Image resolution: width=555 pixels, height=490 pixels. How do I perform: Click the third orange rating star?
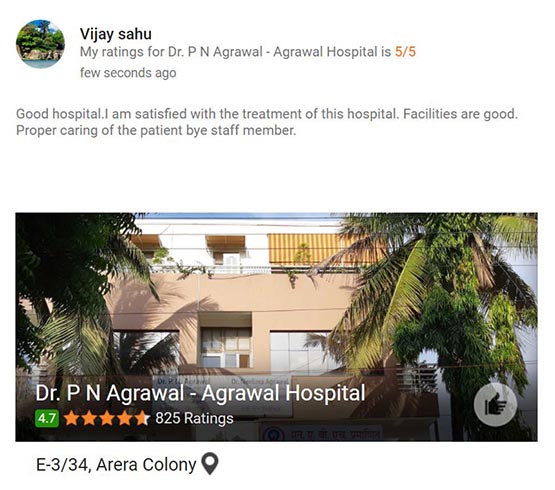tap(107, 418)
